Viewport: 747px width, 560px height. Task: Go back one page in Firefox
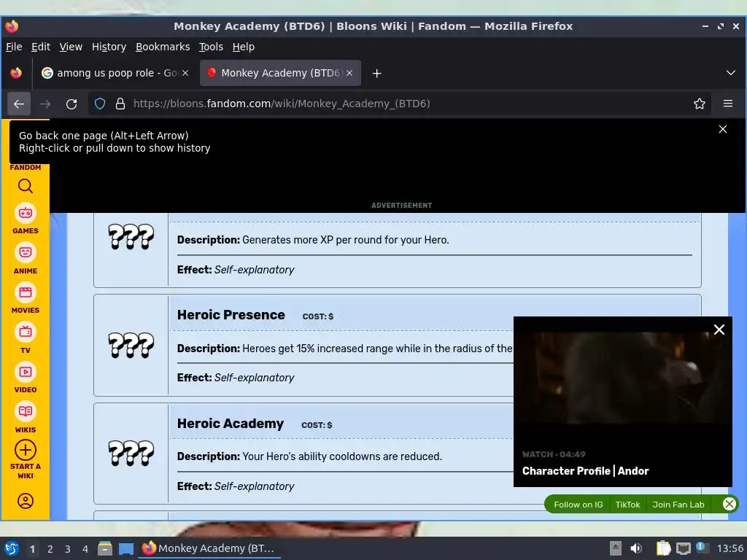tap(19, 104)
